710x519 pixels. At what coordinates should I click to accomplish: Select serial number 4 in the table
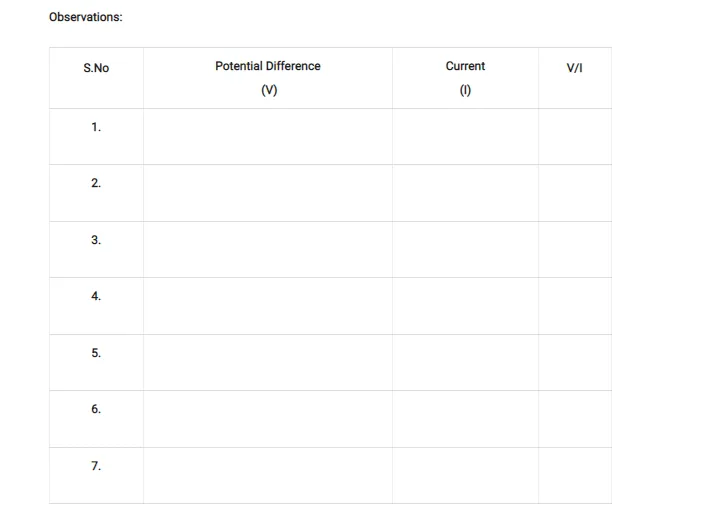click(x=96, y=296)
